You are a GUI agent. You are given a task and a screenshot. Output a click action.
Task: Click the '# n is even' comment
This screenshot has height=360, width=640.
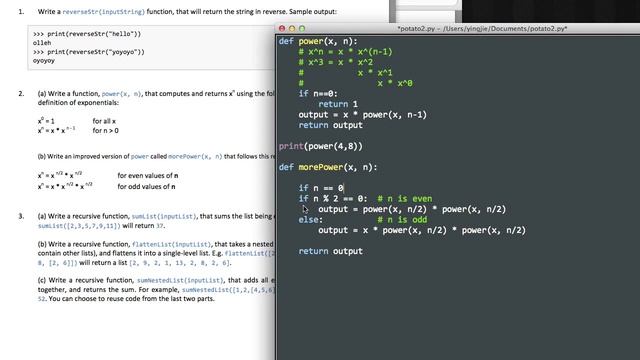(404, 199)
